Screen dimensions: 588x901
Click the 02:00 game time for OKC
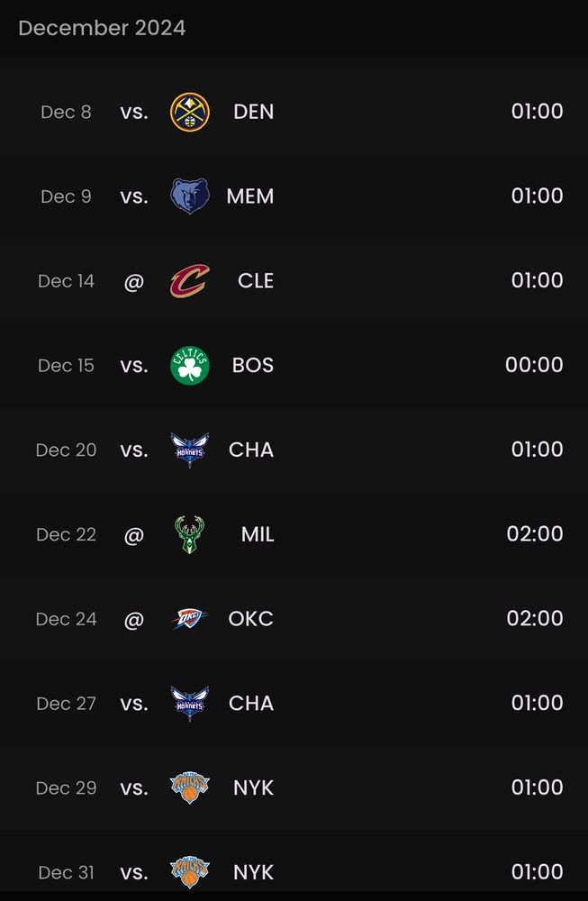[x=535, y=618]
